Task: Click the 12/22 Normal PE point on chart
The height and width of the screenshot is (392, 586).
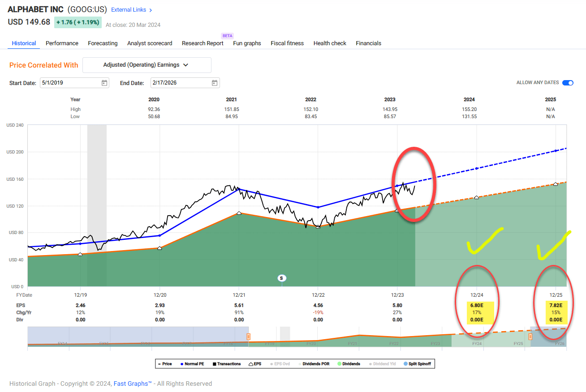Action: (x=318, y=207)
